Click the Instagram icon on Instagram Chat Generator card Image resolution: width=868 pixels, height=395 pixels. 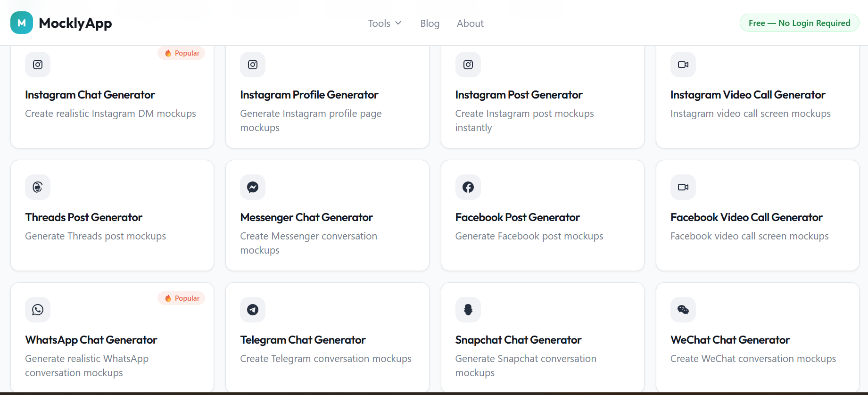[x=37, y=65]
